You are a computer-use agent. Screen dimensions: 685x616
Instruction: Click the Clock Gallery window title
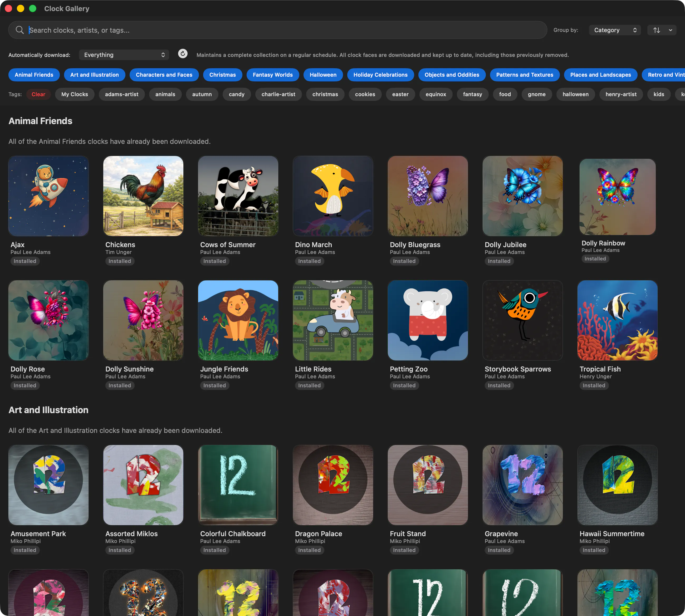[67, 8]
